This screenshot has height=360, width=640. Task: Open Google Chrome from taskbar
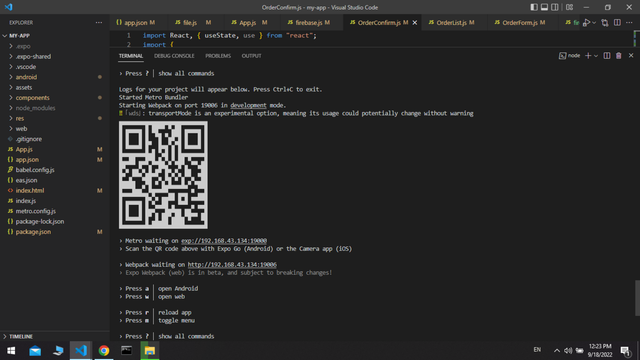104,351
